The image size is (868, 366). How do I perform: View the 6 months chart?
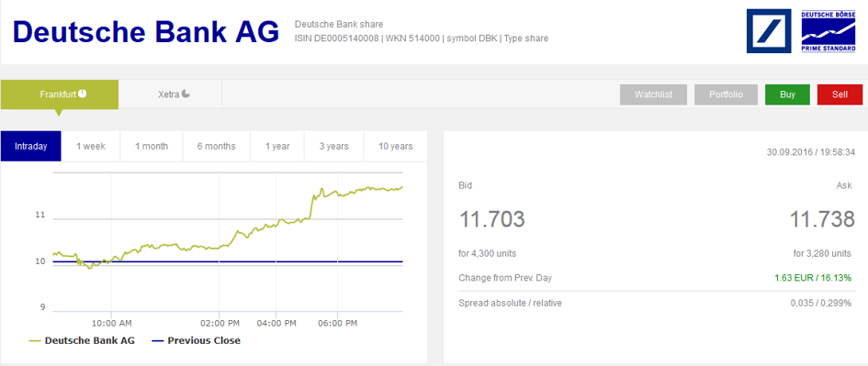[217, 147]
